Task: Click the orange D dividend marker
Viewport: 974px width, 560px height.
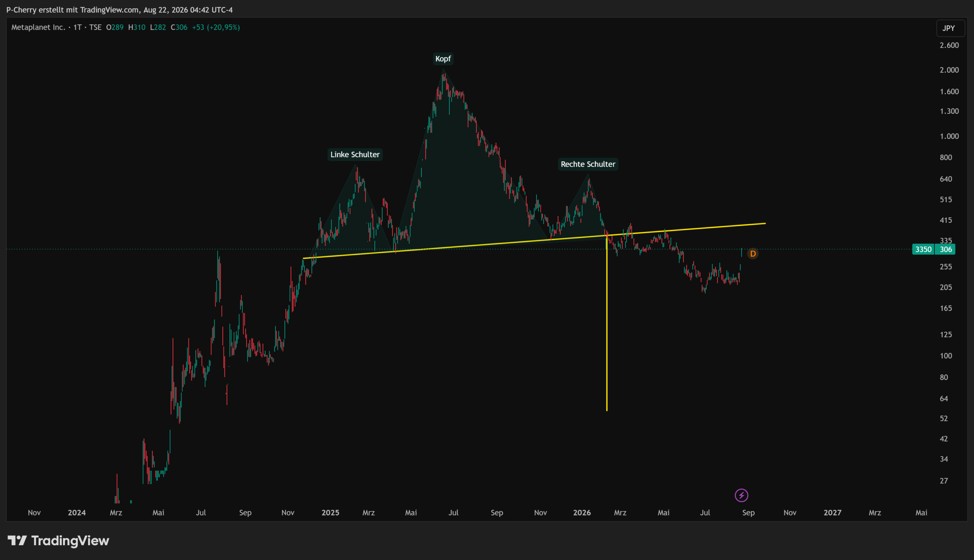Action: tap(753, 254)
